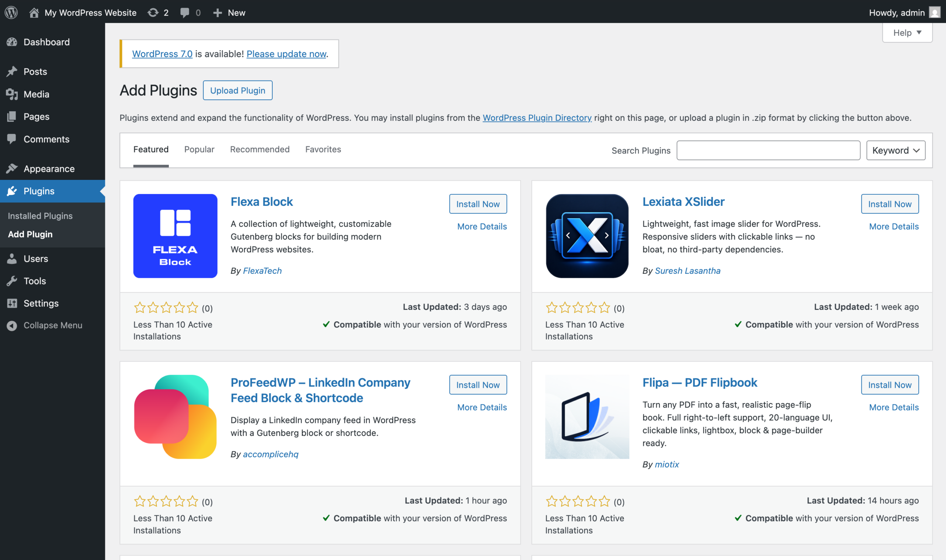Click the Pages icon in sidebar

pyautogui.click(x=12, y=116)
